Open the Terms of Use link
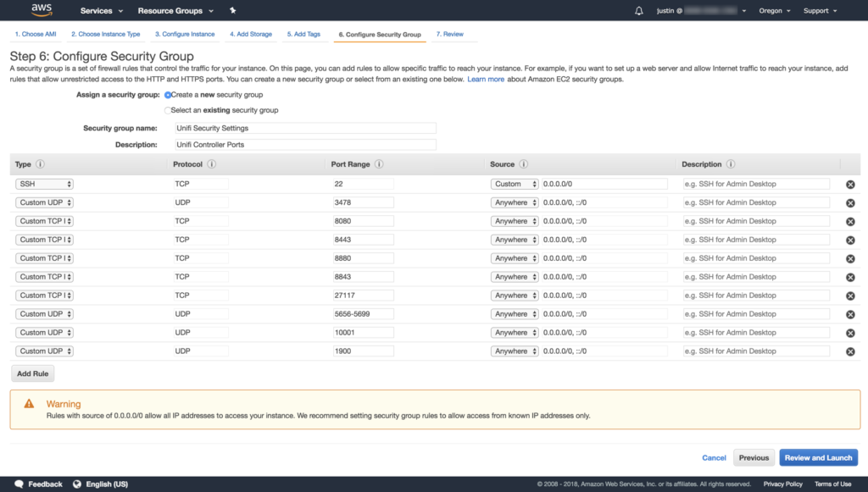This screenshot has height=492, width=868. (832, 484)
